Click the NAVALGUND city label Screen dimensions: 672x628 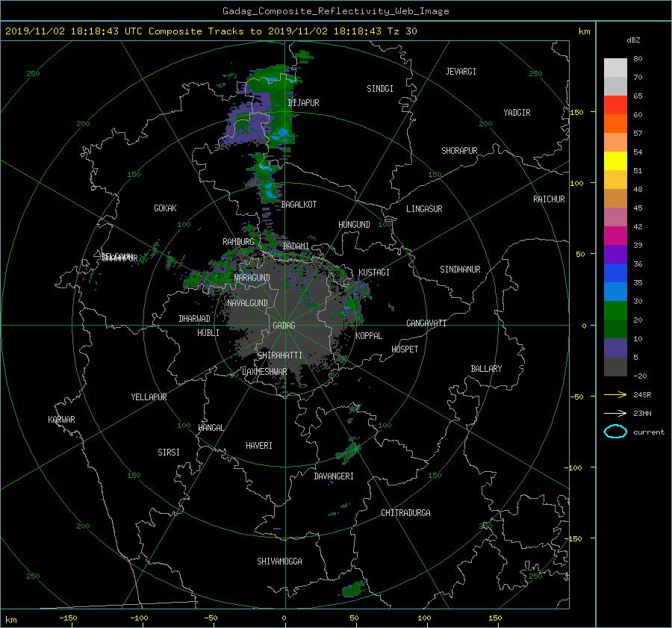(247, 303)
